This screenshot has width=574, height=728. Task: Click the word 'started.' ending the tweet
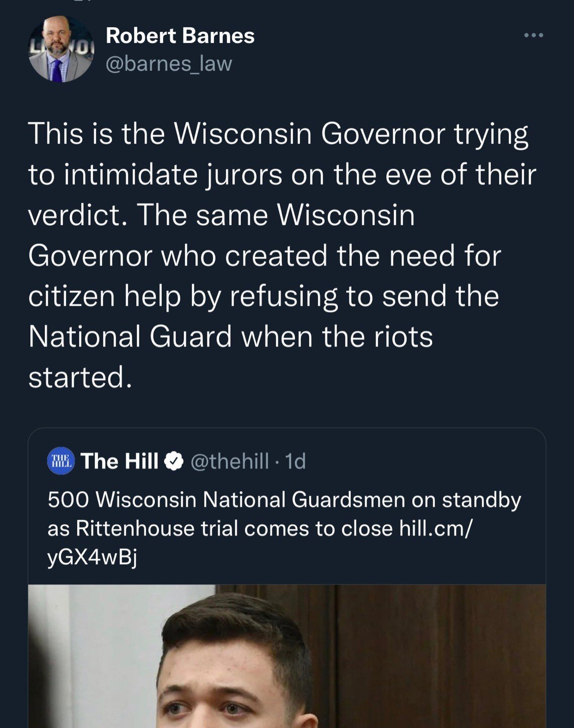(80, 377)
